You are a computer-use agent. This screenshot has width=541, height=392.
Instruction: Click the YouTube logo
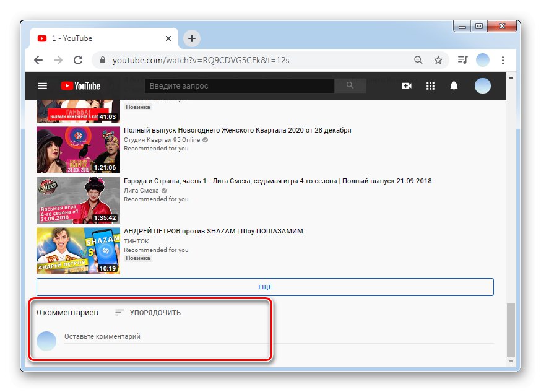click(x=80, y=86)
